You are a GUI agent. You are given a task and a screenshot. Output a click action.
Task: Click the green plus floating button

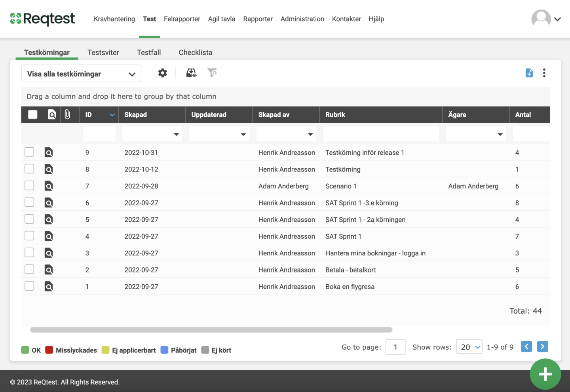pos(545,374)
